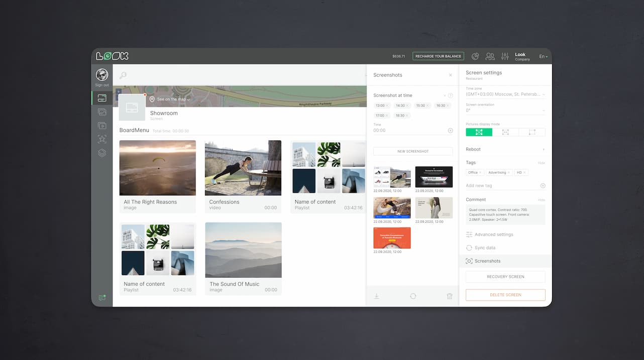Open the playlists section in left sidebar
644x360 pixels.
tap(102, 126)
